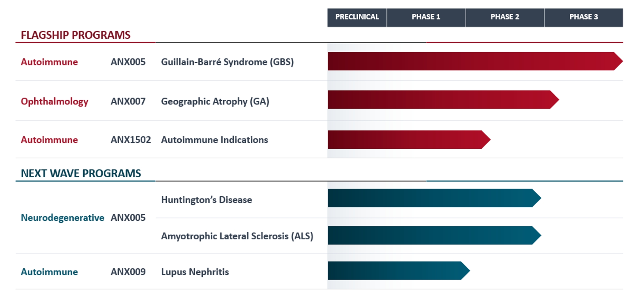The image size is (644, 302).
Task: Select the Lupus Nephritis indication
Action: coord(195,272)
